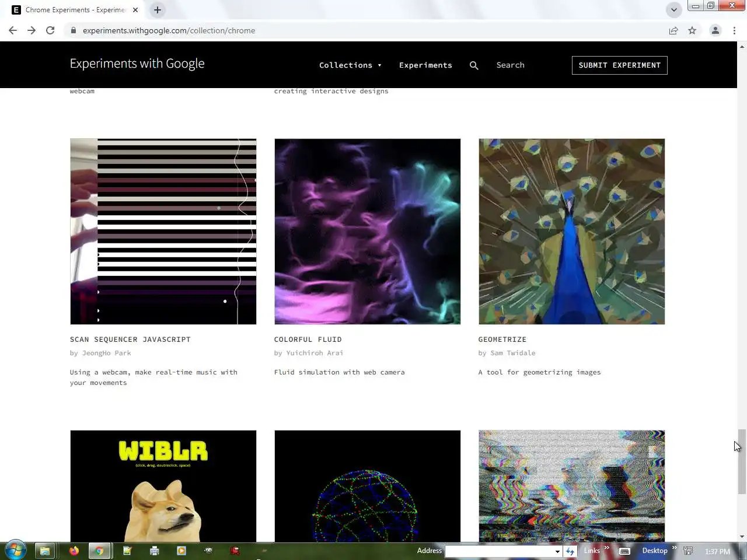The width and height of the screenshot is (747, 560).
Task: Open the Geometrize peacock thumbnail
Action: click(572, 232)
